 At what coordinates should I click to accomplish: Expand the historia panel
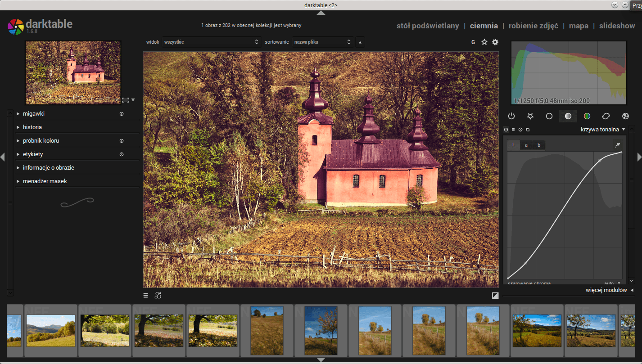pos(32,127)
